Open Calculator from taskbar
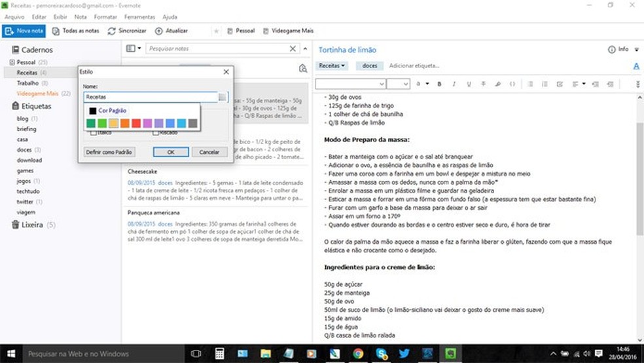 tap(219, 354)
